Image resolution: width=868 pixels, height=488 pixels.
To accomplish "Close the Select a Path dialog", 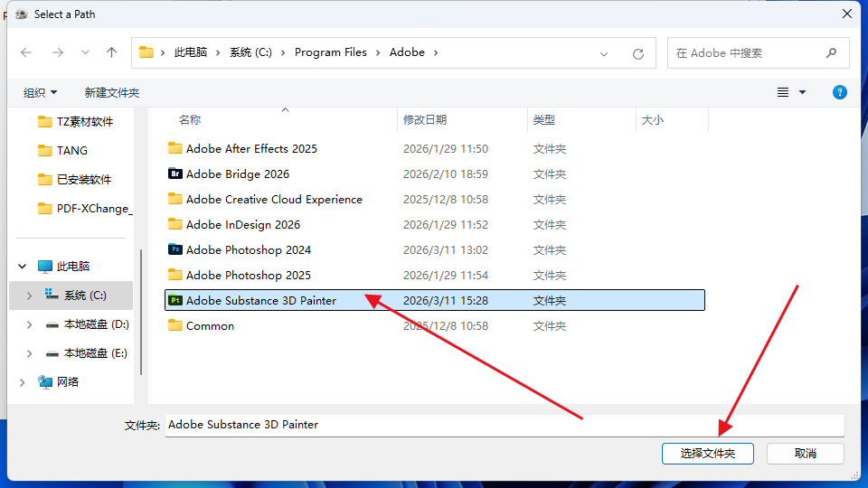I will (x=847, y=14).
